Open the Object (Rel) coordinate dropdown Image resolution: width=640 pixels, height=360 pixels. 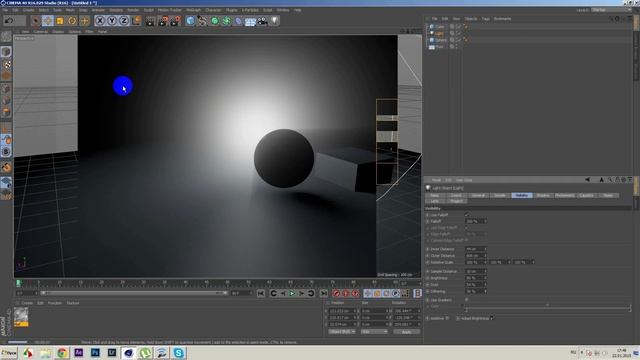click(342, 332)
